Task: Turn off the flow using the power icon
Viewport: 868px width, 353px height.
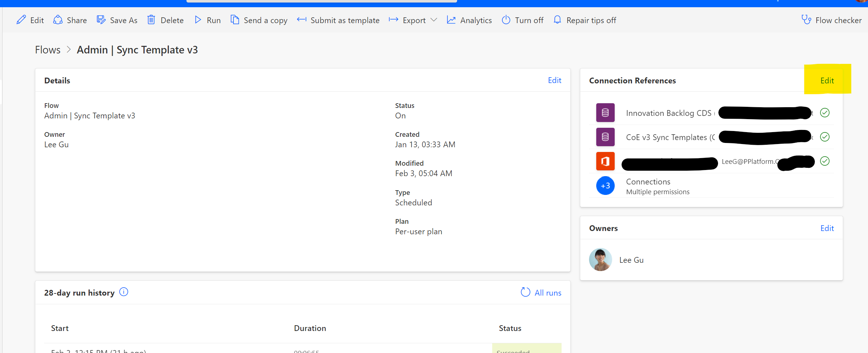Action: pyautogui.click(x=506, y=20)
